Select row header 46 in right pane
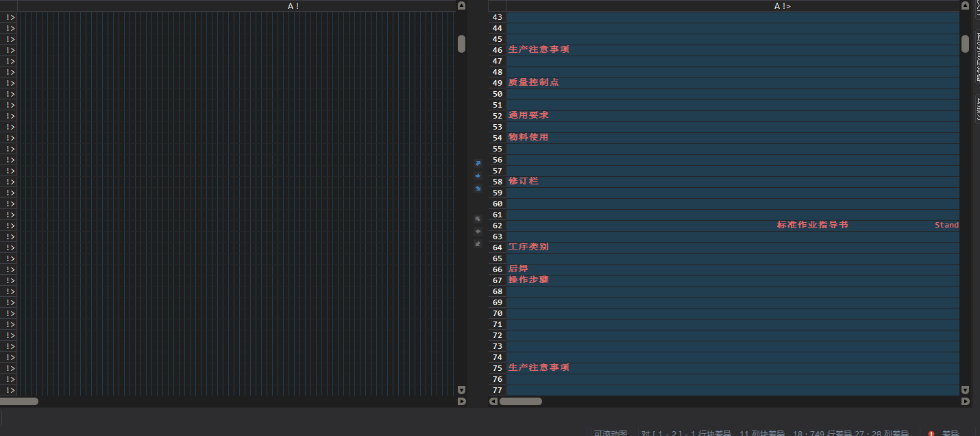Screen dimensions: 980x436 tap(498, 50)
